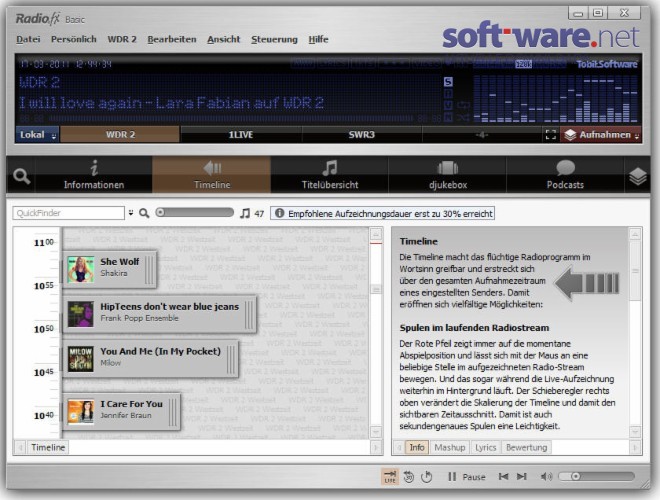The height and width of the screenshot is (500, 660).
Task: Switch to the Lyrics tab
Action: [485, 447]
